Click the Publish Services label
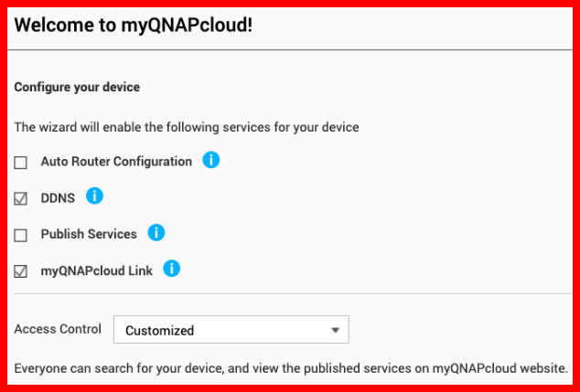The height and width of the screenshot is (392, 580). [89, 234]
